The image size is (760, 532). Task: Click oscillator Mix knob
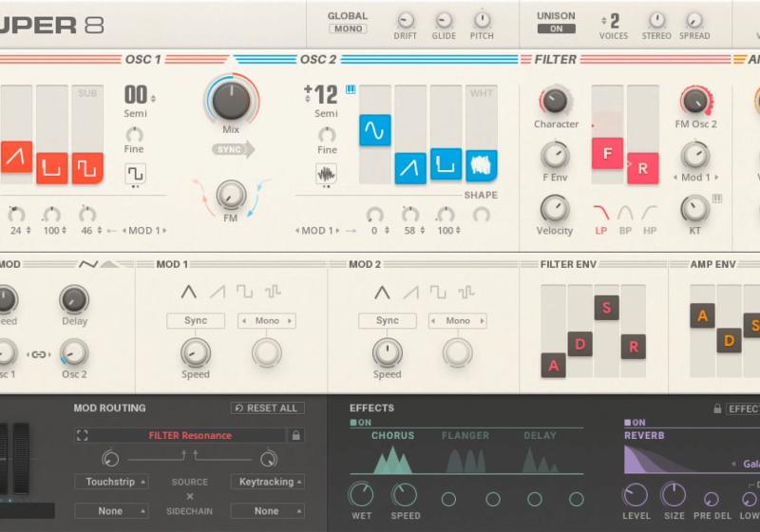(231, 101)
